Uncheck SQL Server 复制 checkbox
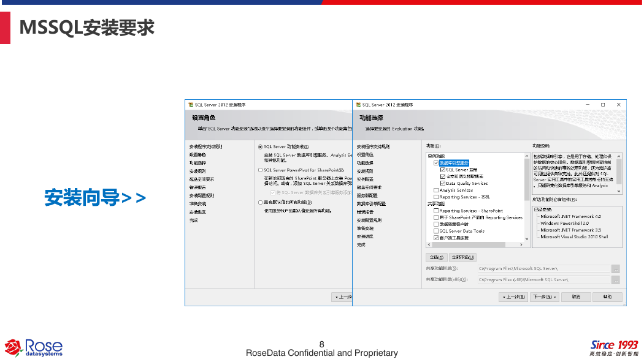Viewport: 644px width, 362px height. coord(443,170)
